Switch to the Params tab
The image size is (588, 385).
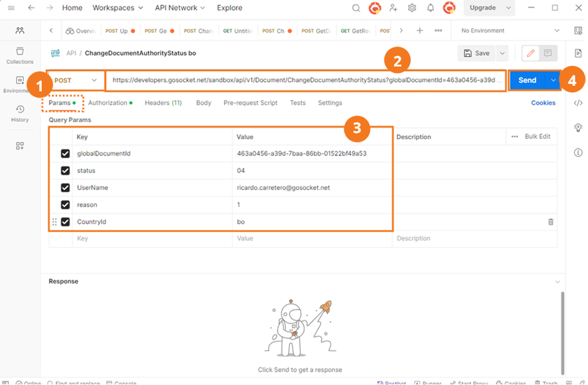(x=62, y=103)
